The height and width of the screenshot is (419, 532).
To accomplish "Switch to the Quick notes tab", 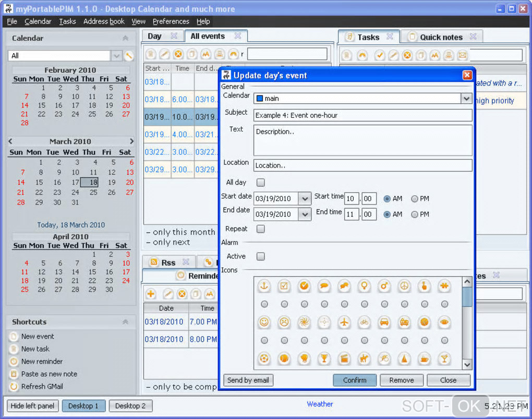I will click(441, 37).
